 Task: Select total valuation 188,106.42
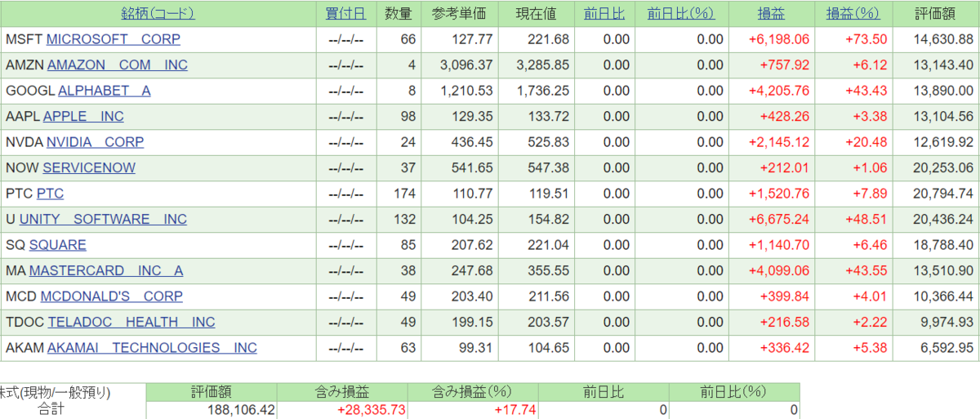click(239, 410)
